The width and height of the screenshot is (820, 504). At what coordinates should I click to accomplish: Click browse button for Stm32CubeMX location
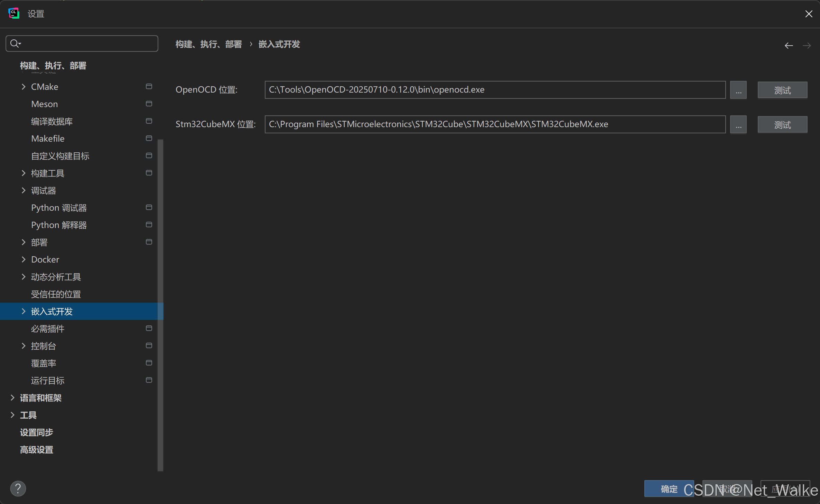pyautogui.click(x=738, y=125)
